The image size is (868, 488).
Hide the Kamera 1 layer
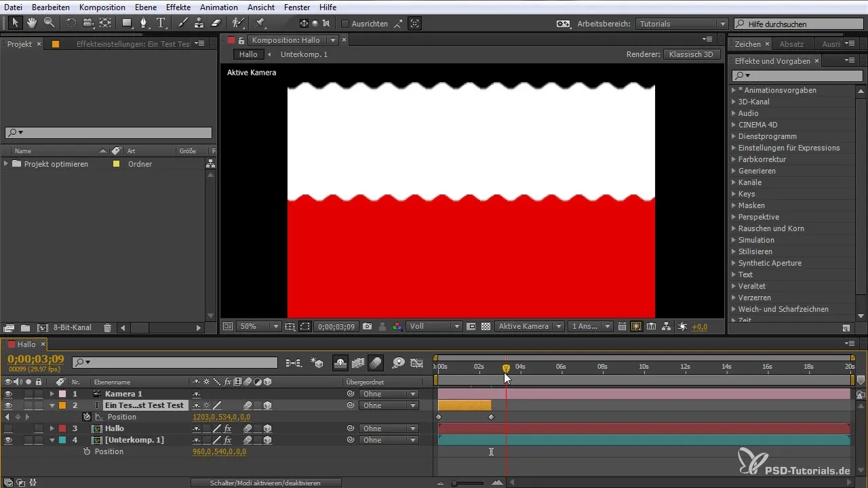tap(8, 394)
